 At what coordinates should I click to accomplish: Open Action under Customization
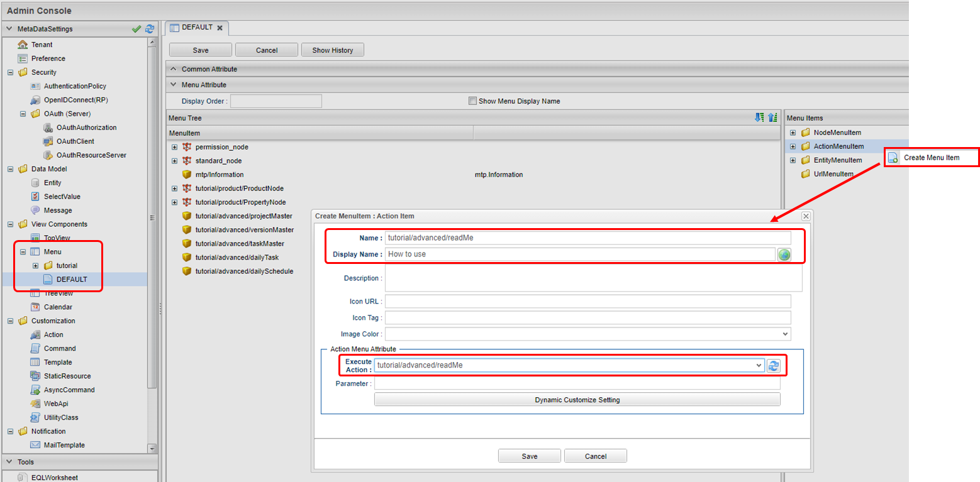(53, 335)
